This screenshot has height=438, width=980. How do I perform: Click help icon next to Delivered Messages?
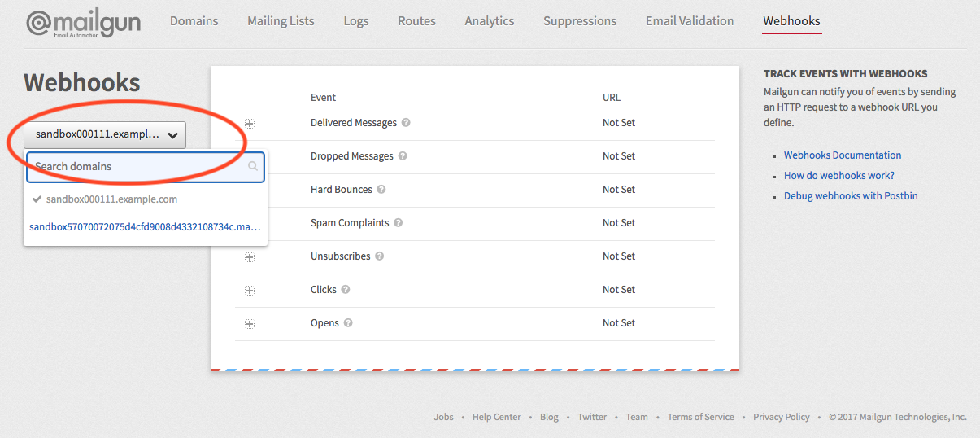pos(406,123)
